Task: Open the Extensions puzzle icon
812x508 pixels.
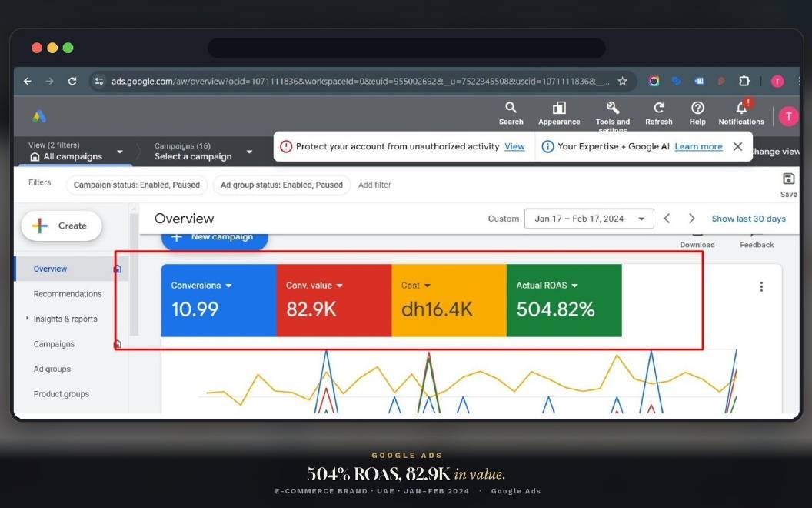Action: coord(744,81)
